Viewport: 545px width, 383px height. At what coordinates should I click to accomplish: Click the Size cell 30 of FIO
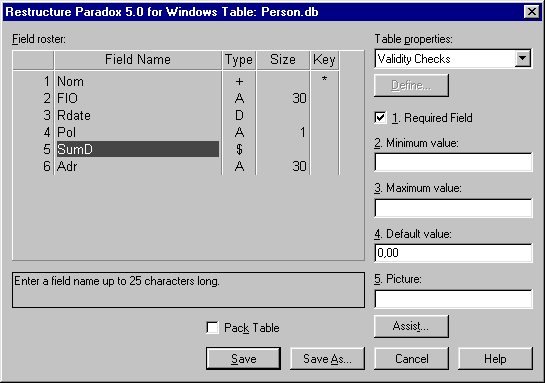coord(283,98)
